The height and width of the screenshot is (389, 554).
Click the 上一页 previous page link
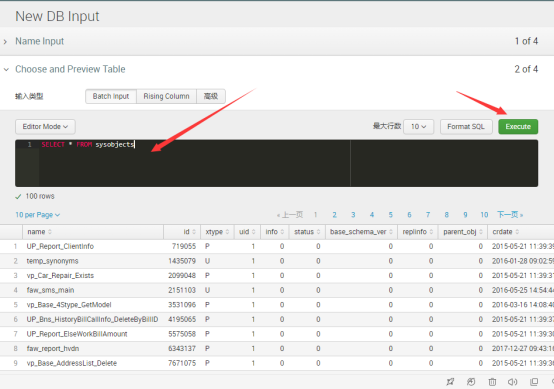(290, 215)
